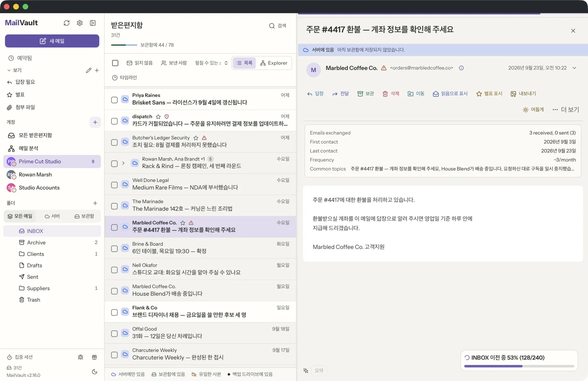Click INBOX migration progress bar
588x381 pixels.
click(x=519, y=366)
